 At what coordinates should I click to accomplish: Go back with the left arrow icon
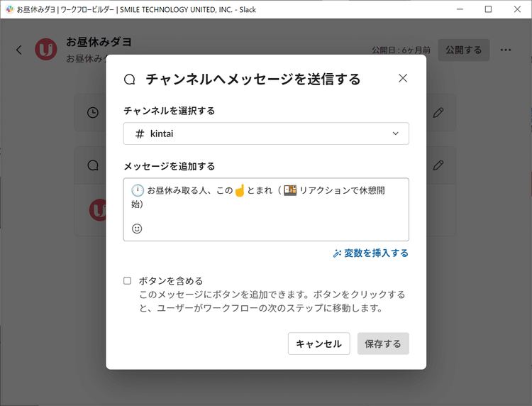click(x=19, y=50)
